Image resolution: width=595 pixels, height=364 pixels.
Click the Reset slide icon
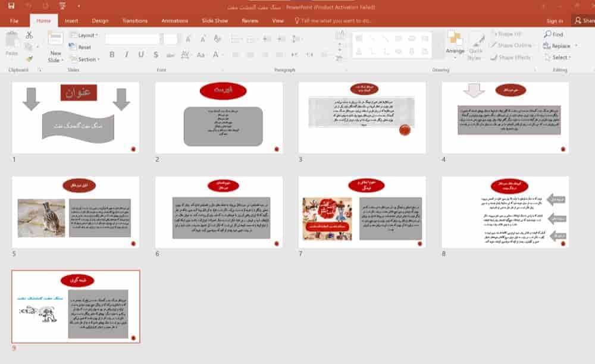click(x=72, y=46)
